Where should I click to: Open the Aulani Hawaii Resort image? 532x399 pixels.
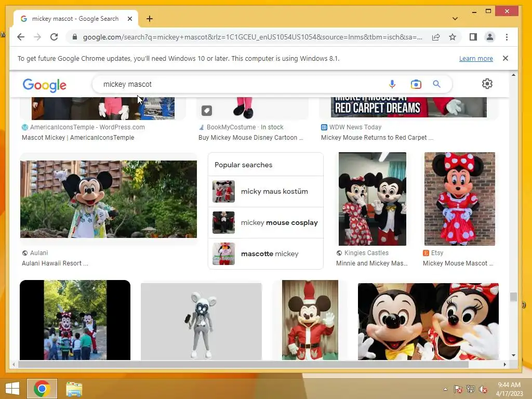tap(109, 199)
